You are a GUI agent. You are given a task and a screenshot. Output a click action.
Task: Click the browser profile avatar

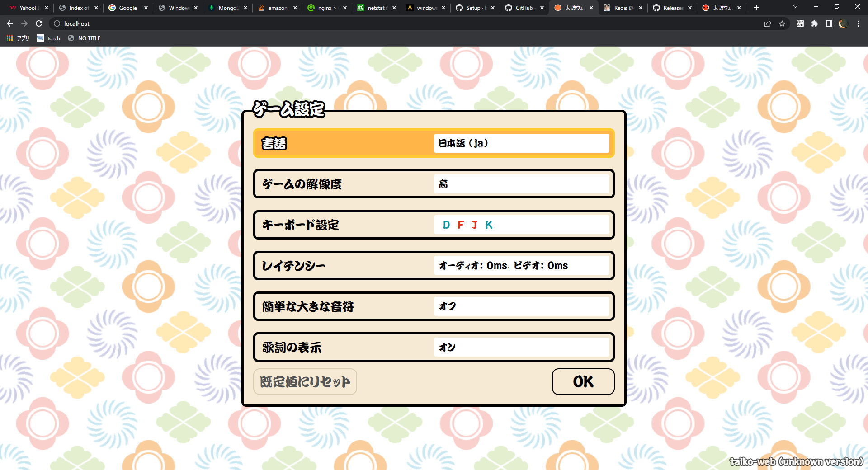tap(843, 23)
